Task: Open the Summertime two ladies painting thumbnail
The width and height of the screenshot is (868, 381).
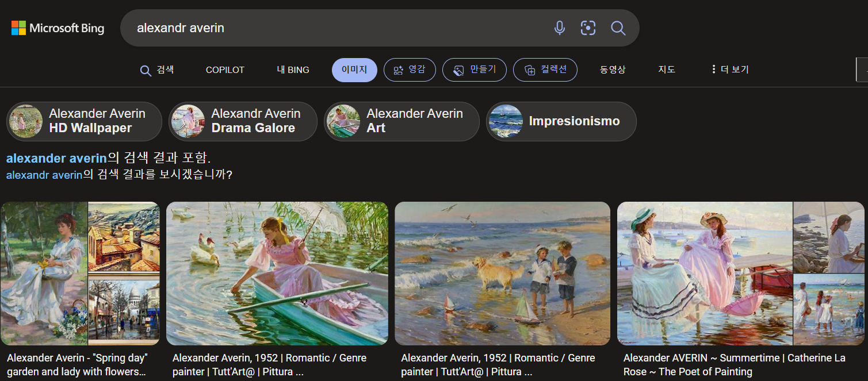Action: point(705,274)
